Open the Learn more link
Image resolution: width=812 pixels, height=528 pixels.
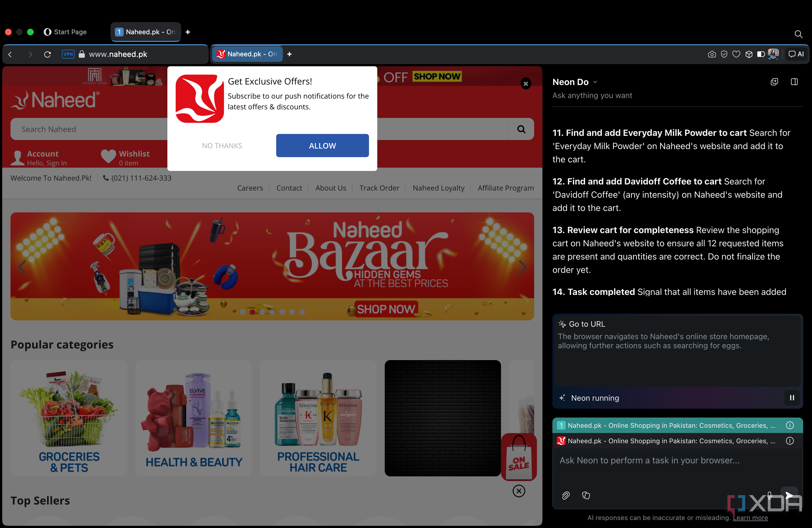[750, 518]
